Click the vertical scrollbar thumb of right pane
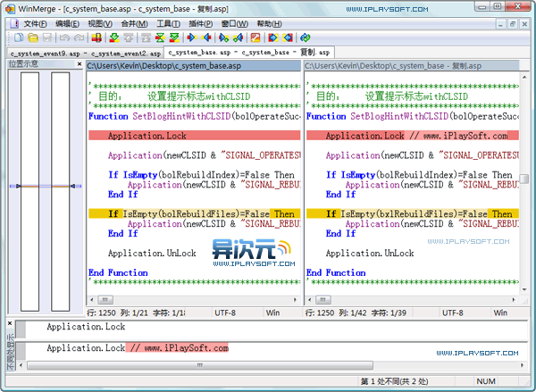The image size is (536, 392). (524, 179)
